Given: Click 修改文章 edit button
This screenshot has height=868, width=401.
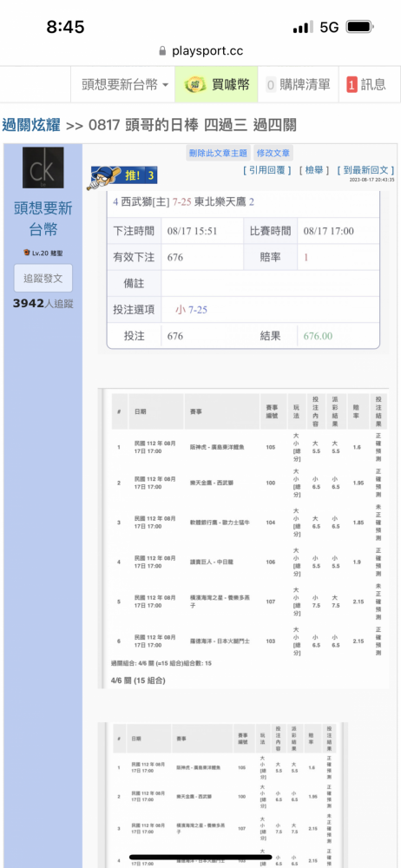Looking at the screenshot, I should point(273,154).
